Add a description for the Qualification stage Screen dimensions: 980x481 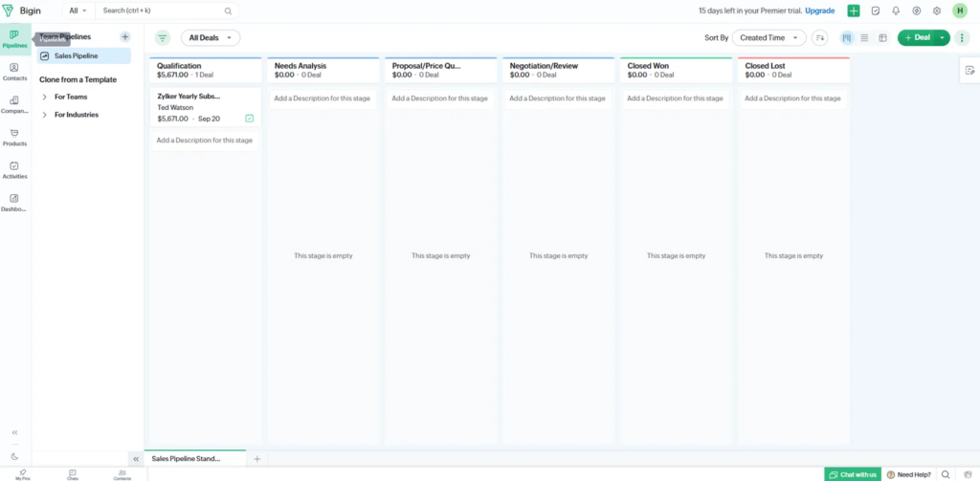point(205,141)
